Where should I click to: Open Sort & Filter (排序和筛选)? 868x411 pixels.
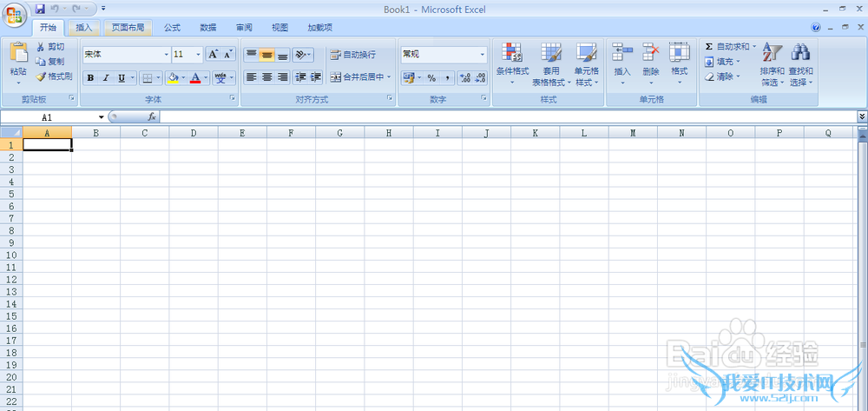coord(772,64)
